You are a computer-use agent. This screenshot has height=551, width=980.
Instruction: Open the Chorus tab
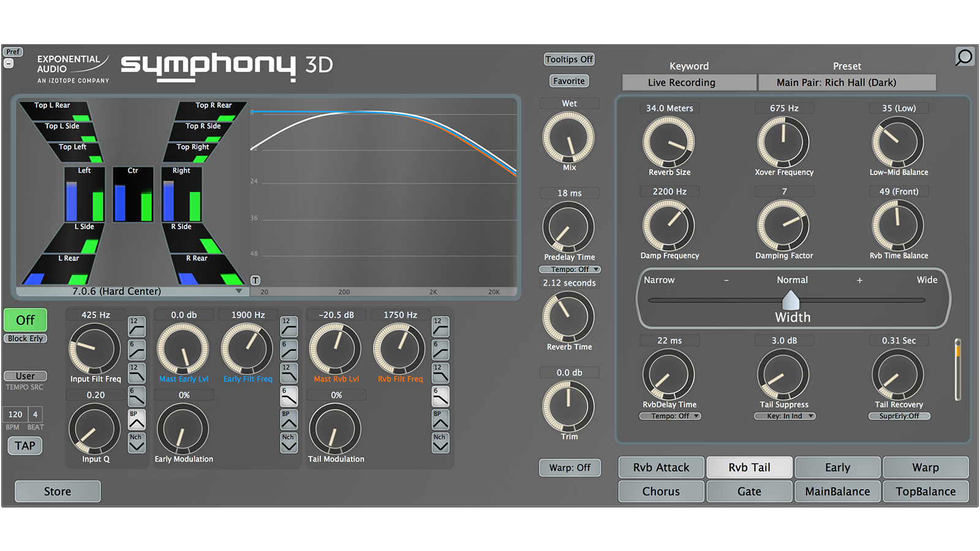tap(661, 492)
